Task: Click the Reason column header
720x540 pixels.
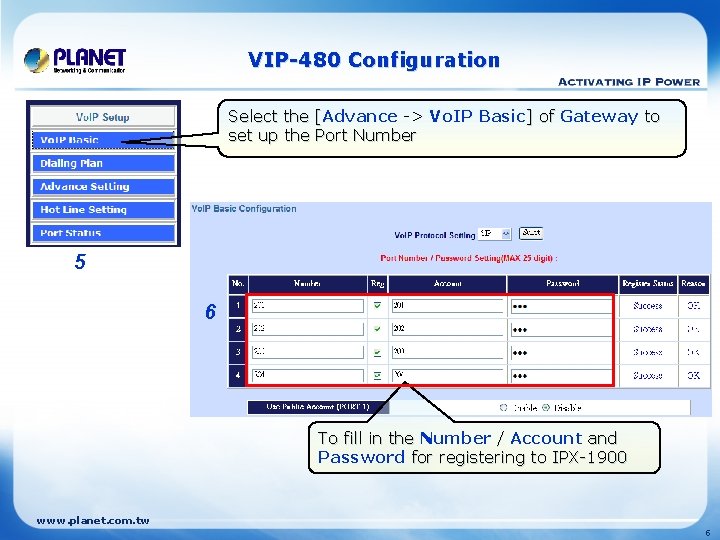Action: (693, 284)
